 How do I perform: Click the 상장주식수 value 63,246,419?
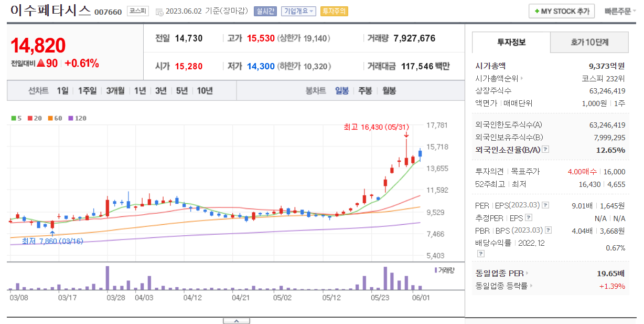(607, 91)
